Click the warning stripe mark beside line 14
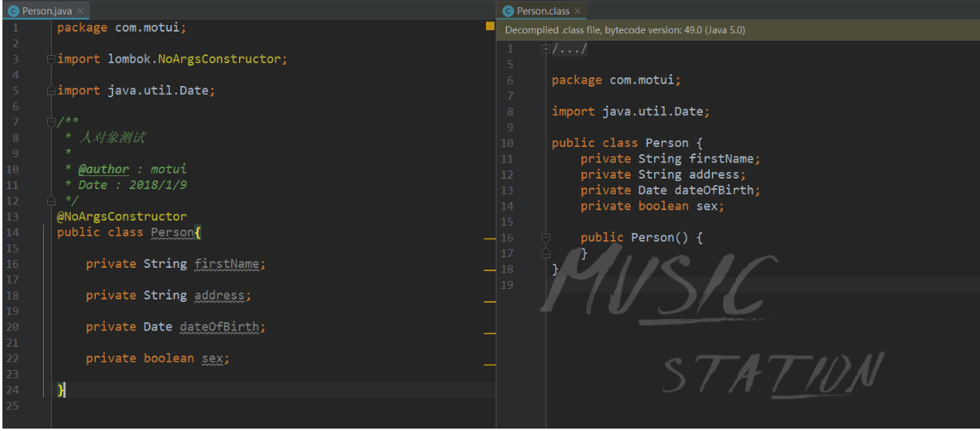The height and width of the screenshot is (431, 980). pos(489,239)
